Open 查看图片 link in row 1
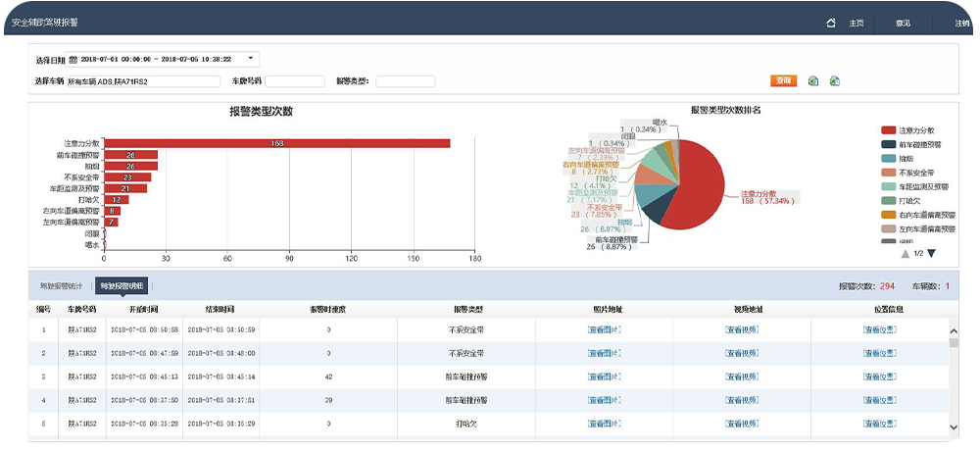The height and width of the screenshot is (453, 980). point(604,329)
